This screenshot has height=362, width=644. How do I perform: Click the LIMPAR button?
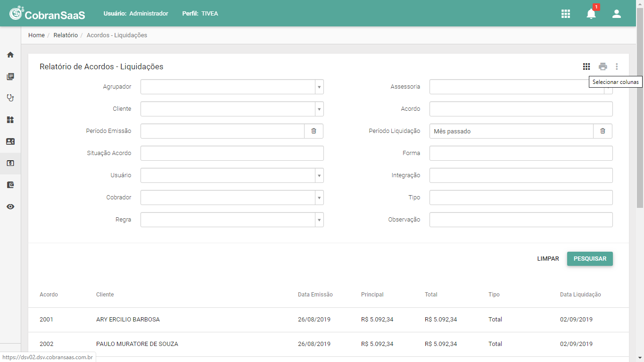tap(548, 259)
